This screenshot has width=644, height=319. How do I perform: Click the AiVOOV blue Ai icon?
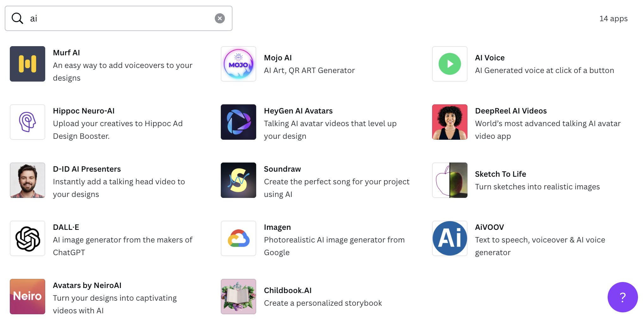[449, 238]
